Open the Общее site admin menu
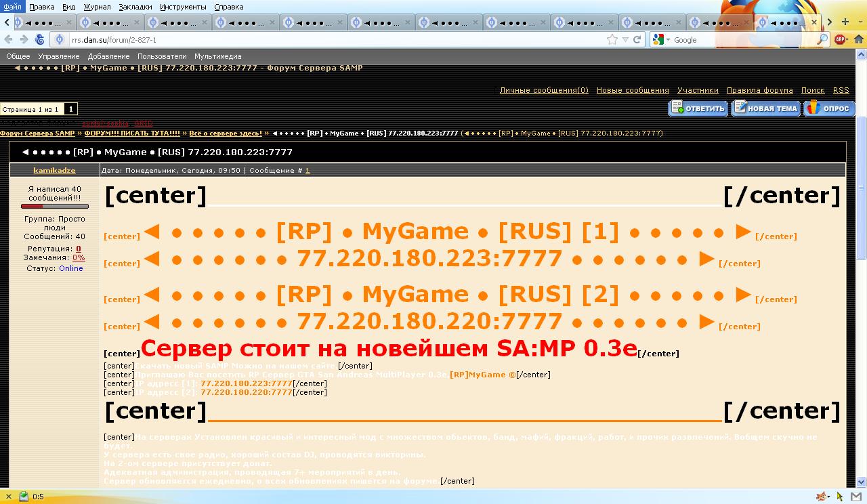 pos(18,57)
